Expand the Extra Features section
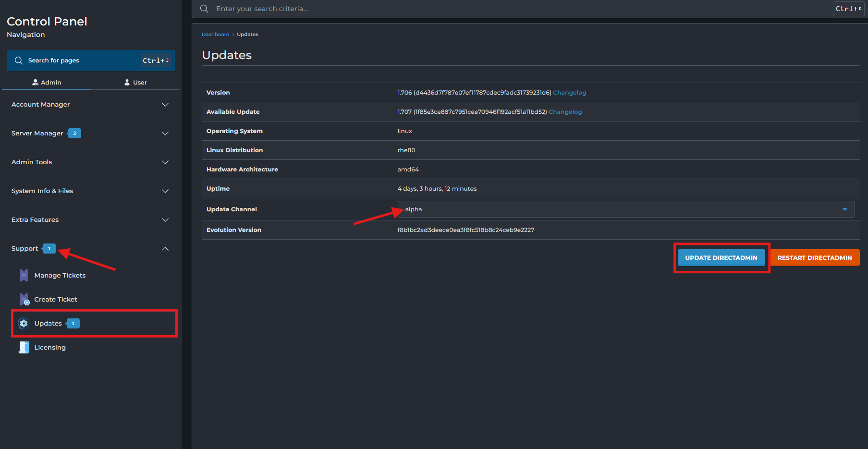Image resolution: width=868 pixels, height=449 pixels. (91, 219)
